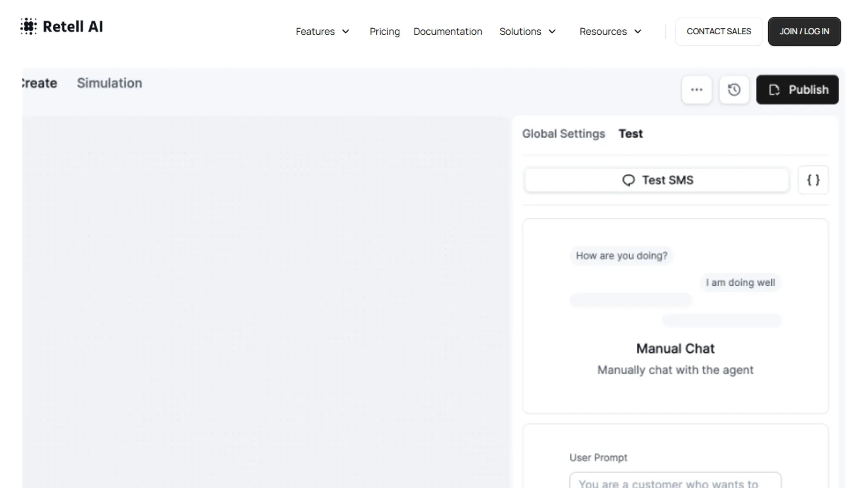The width and height of the screenshot is (868, 488).
Task: Click the Retell AI logo icon
Action: pos(29,26)
